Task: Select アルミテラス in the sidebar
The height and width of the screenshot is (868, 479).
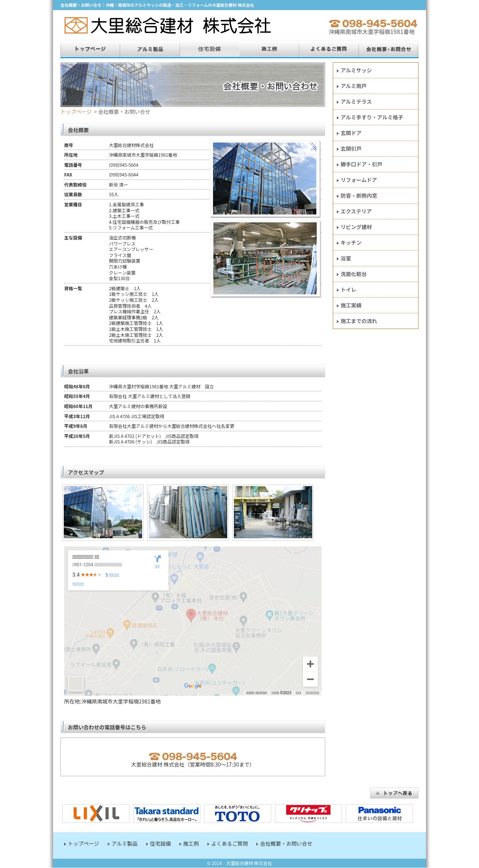Action: 376,102
